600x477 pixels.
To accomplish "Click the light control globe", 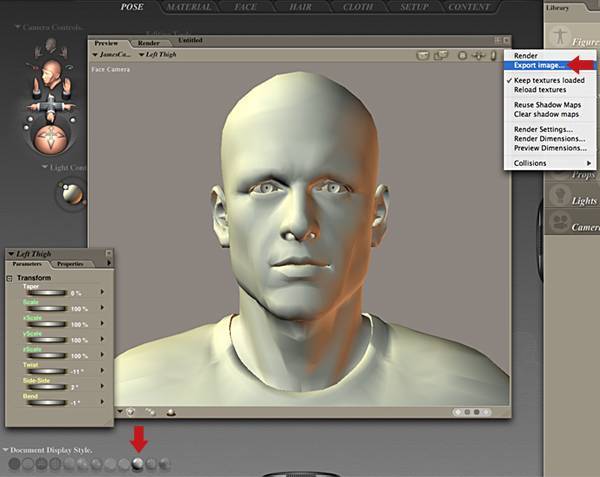I will click(x=72, y=194).
